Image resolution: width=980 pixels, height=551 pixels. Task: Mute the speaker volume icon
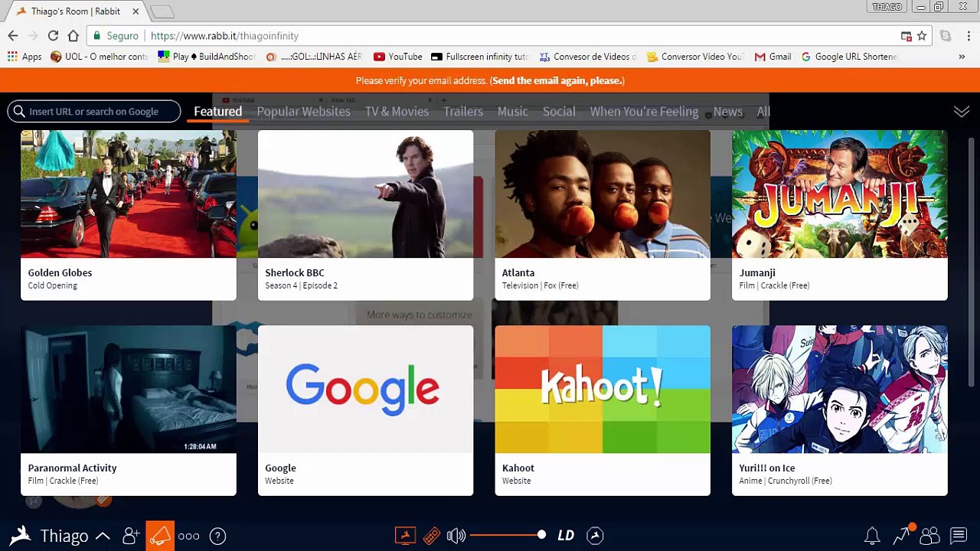(456, 536)
